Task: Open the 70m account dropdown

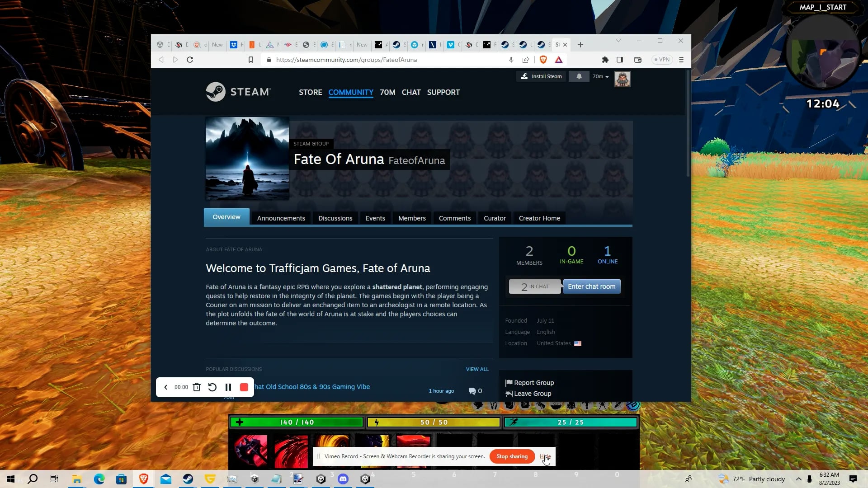Action: click(600, 76)
